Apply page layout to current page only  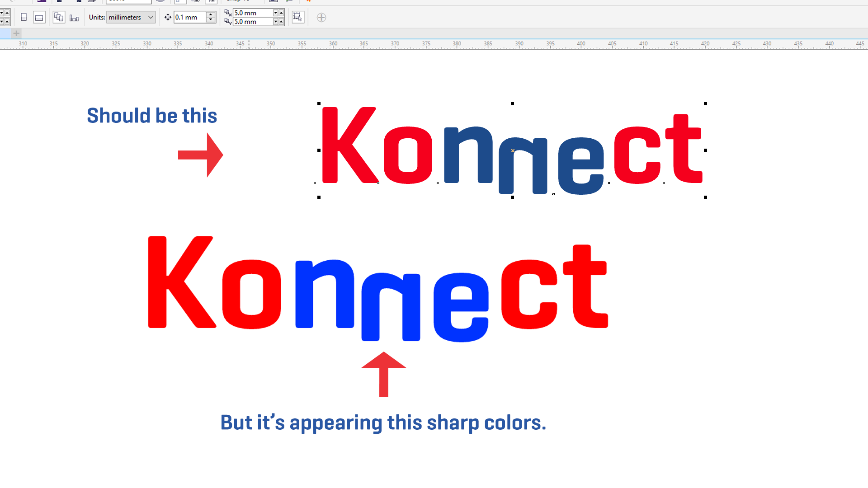[x=74, y=17]
